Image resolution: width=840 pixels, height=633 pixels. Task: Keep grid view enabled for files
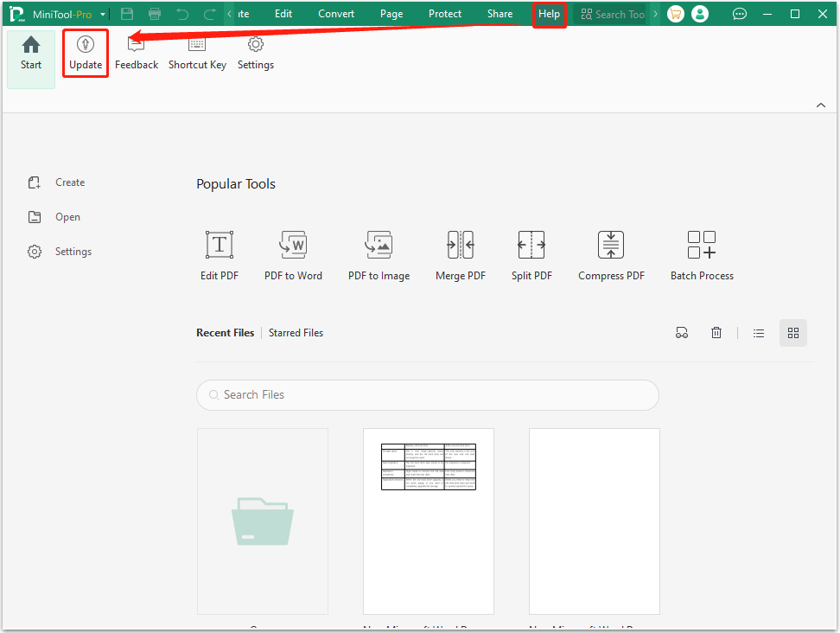click(792, 333)
